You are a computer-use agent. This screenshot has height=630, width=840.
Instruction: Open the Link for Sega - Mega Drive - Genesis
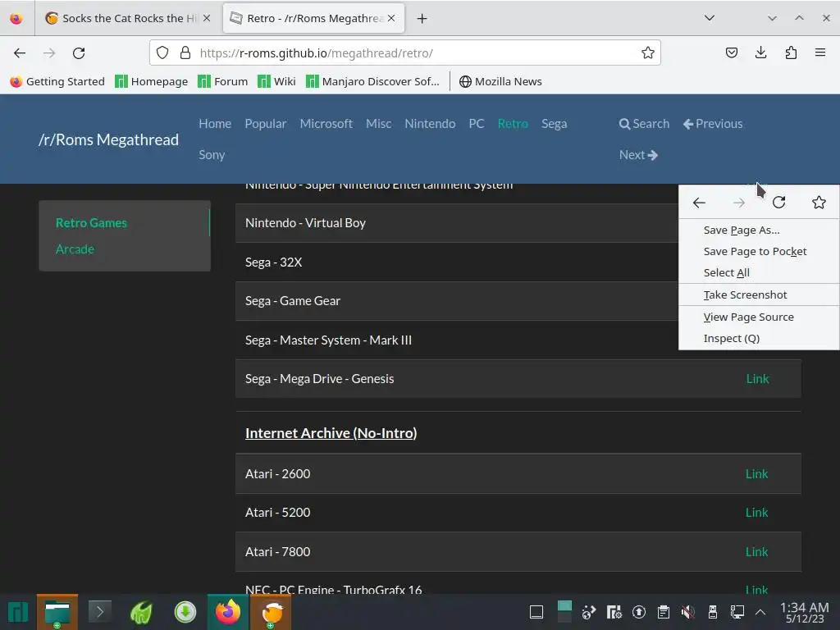pyautogui.click(x=757, y=379)
